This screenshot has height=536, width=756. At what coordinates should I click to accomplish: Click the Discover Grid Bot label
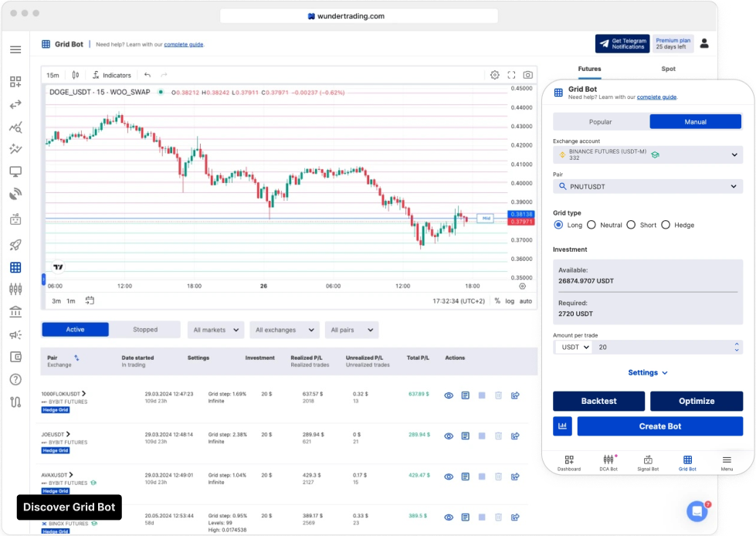click(69, 507)
